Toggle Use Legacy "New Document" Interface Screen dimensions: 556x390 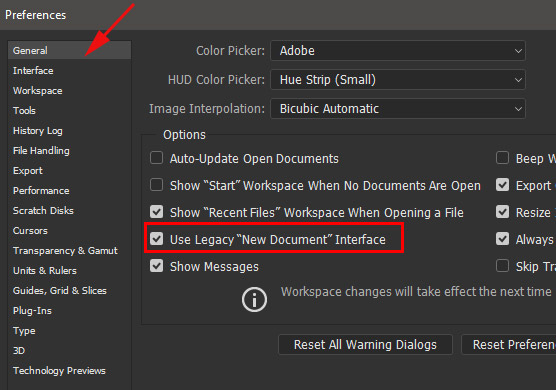[x=156, y=239]
